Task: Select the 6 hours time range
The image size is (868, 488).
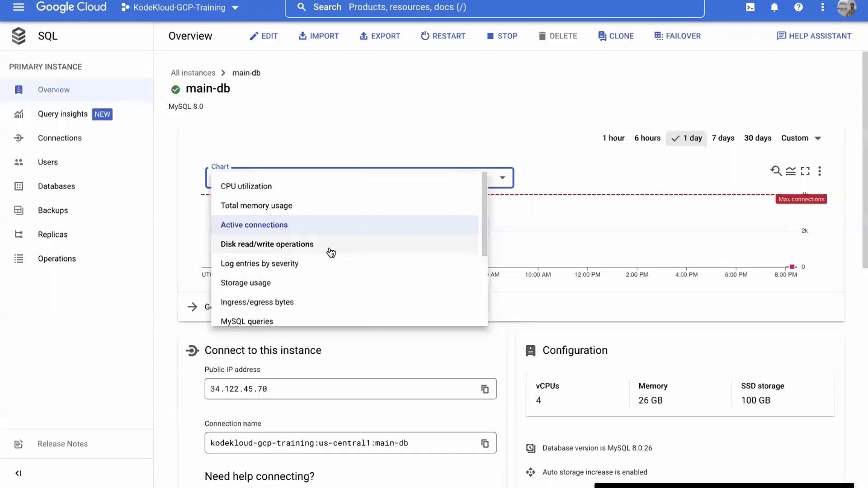Action: point(647,138)
